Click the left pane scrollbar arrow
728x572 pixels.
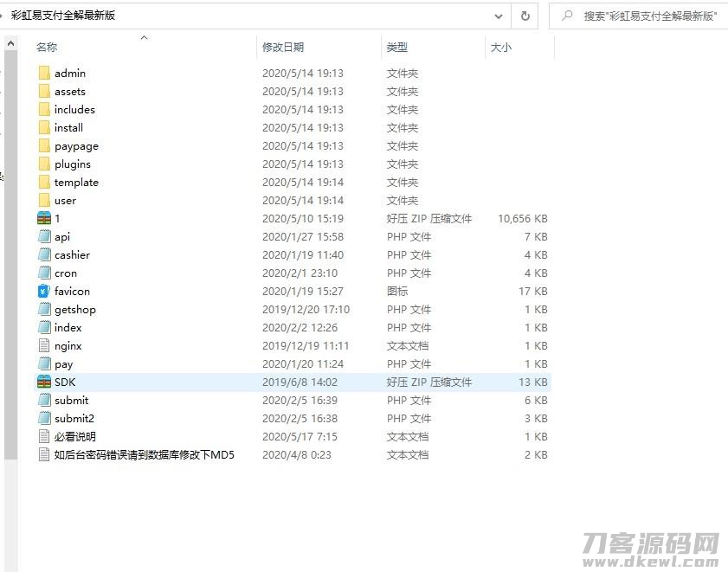tap(10, 42)
